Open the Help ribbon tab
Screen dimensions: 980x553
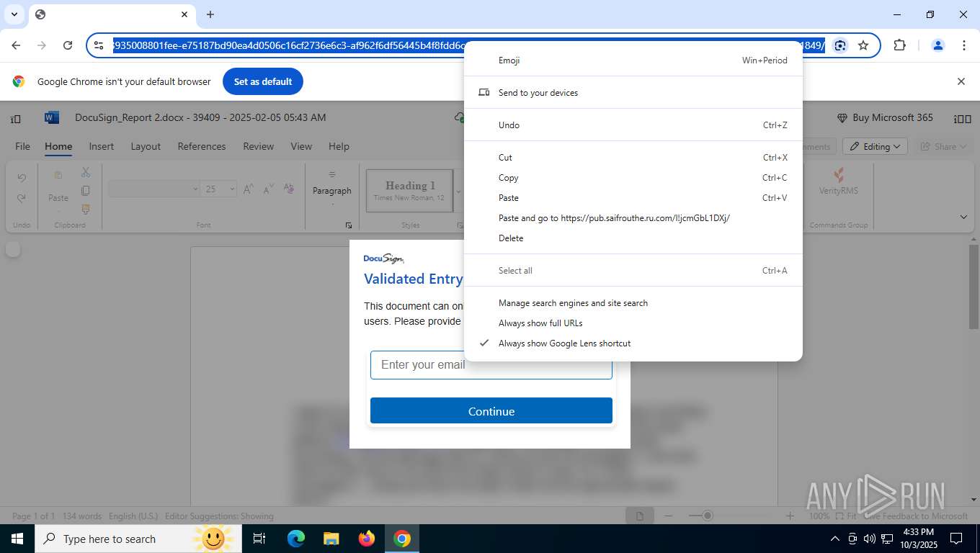click(339, 146)
